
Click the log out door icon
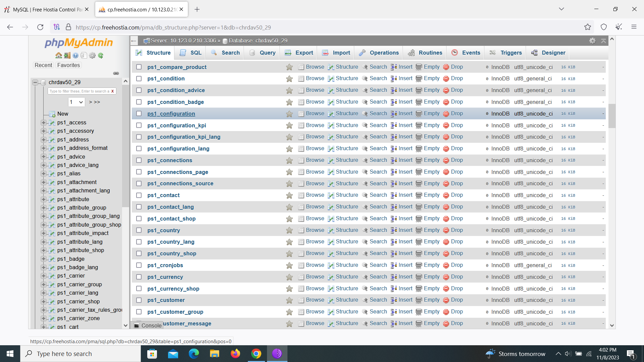click(67, 56)
